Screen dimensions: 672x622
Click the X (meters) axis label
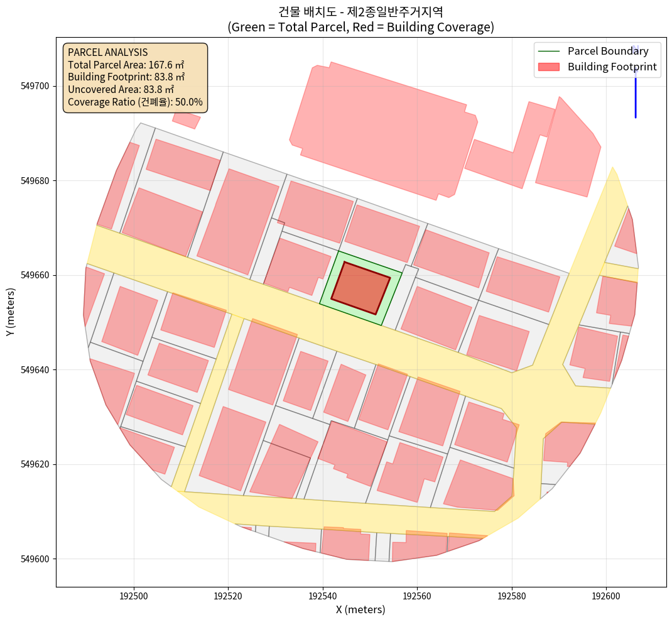[x=360, y=609]
